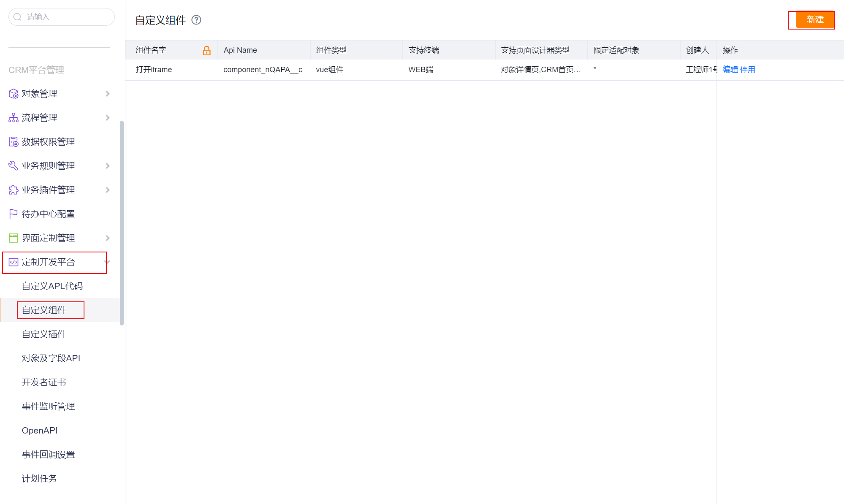Click the orange lock icon in 组件名字 column
The width and height of the screenshot is (844, 504).
[206, 51]
